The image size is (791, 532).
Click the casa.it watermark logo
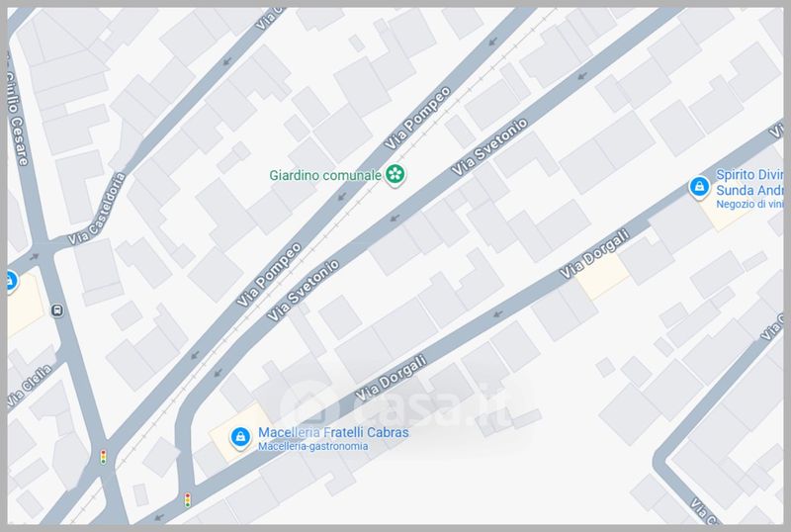pos(398,404)
